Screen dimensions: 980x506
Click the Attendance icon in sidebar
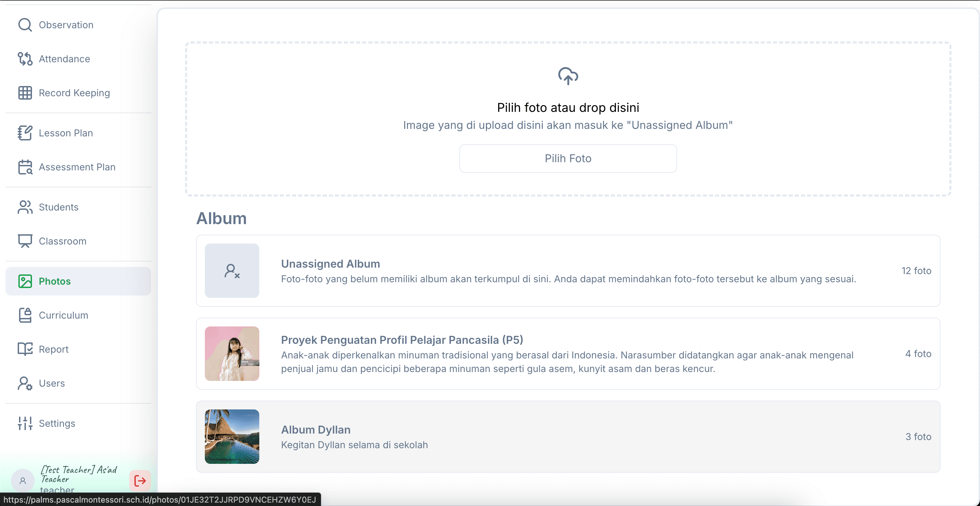pos(25,59)
